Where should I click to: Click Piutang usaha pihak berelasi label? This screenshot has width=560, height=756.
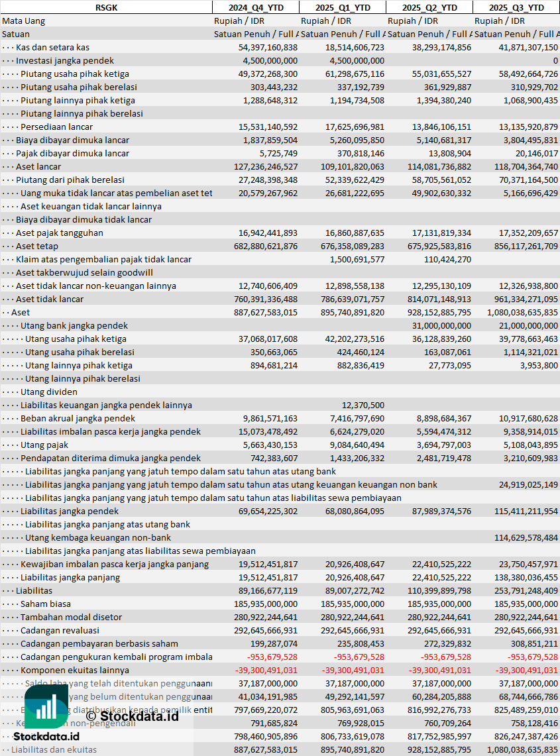coord(79,87)
